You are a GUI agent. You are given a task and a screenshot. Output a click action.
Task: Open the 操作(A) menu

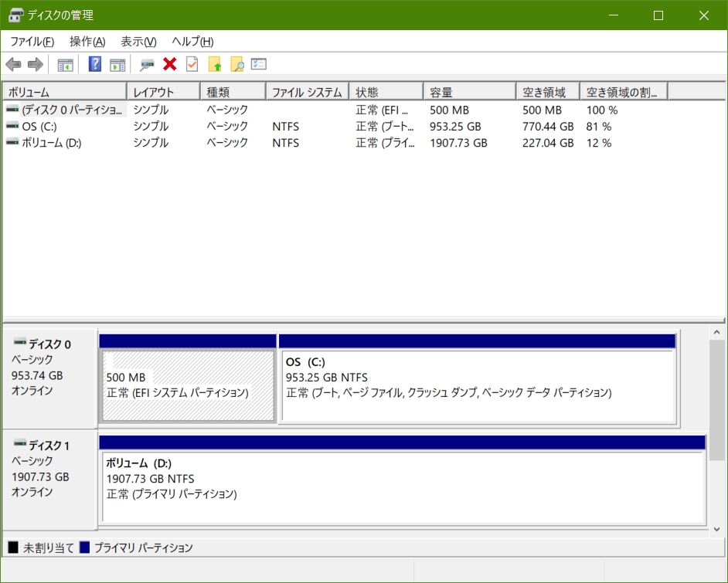tap(87, 41)
